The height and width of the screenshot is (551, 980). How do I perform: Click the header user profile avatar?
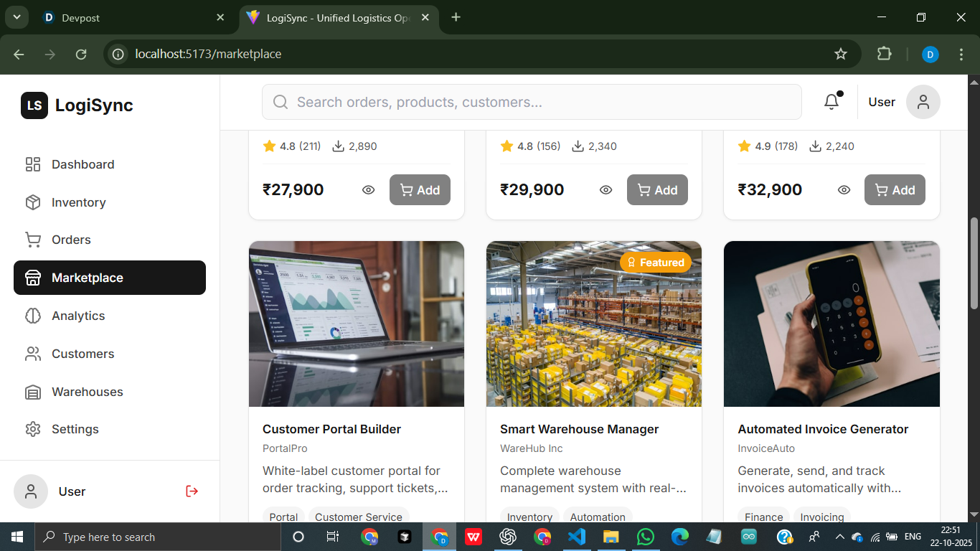(x=923, y=102)
